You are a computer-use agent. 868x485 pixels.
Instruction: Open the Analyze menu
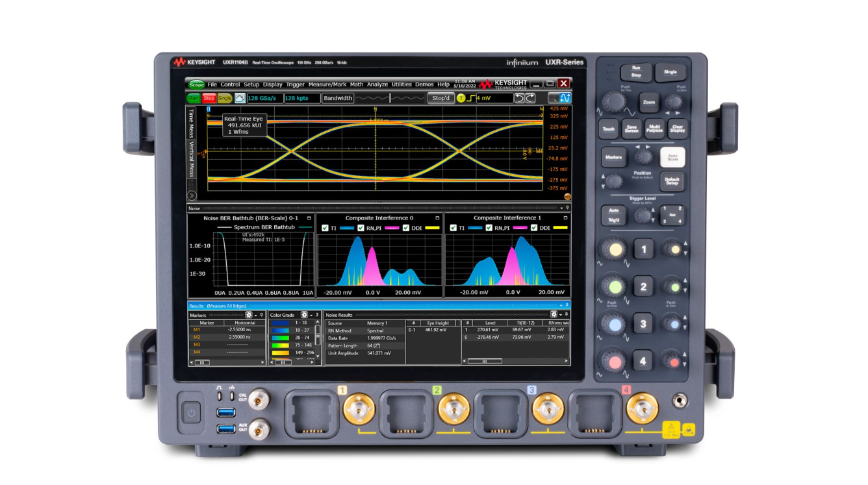click(377, 84)
